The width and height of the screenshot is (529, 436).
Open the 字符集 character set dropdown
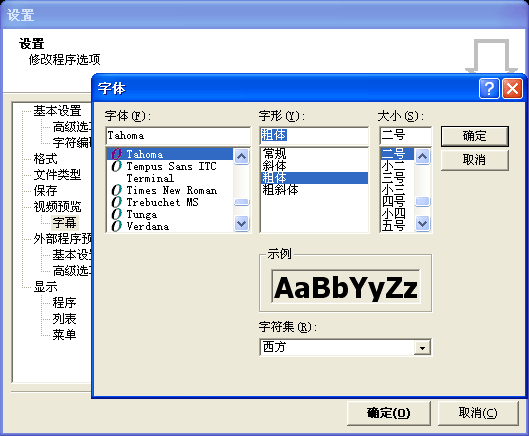[x=422, y=348]
